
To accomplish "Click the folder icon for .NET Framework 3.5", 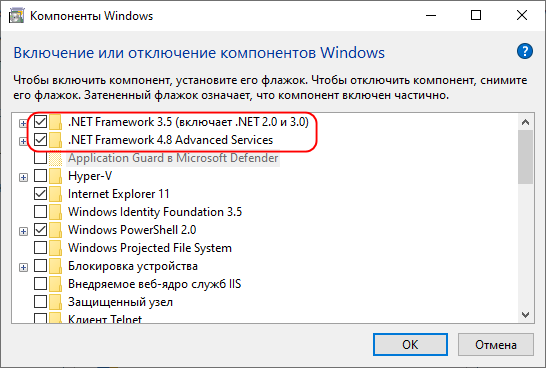I will click(55, 122).
